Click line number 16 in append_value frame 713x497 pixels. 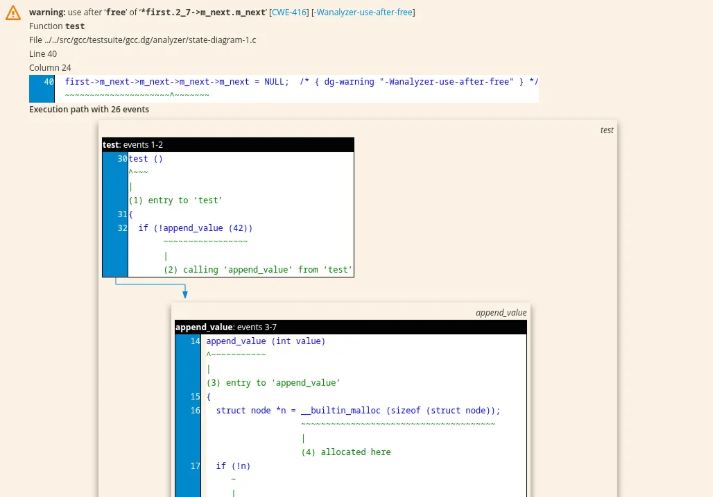click(195, 410)
